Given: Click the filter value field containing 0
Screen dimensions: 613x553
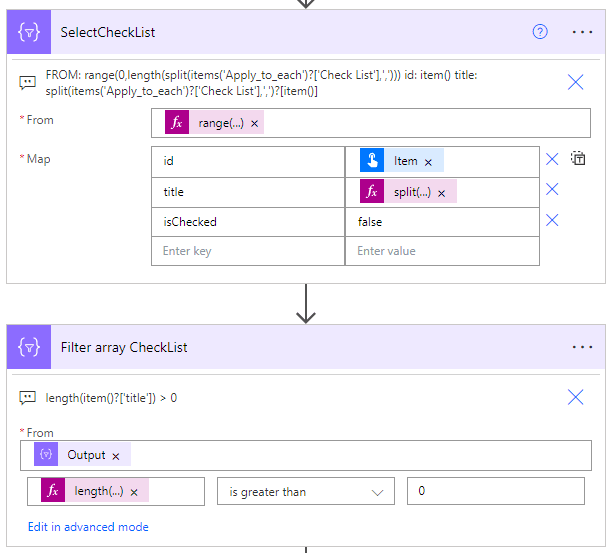Looking at the screenshot, I should coord(495,491).
